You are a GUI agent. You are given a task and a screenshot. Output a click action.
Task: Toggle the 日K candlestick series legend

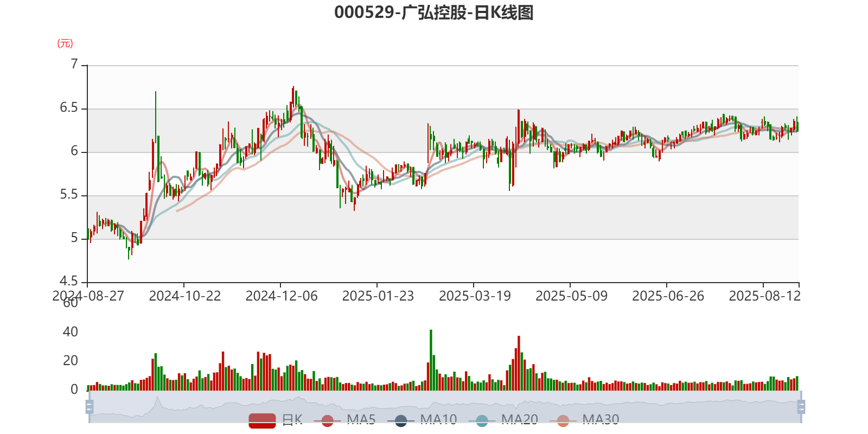276,420
